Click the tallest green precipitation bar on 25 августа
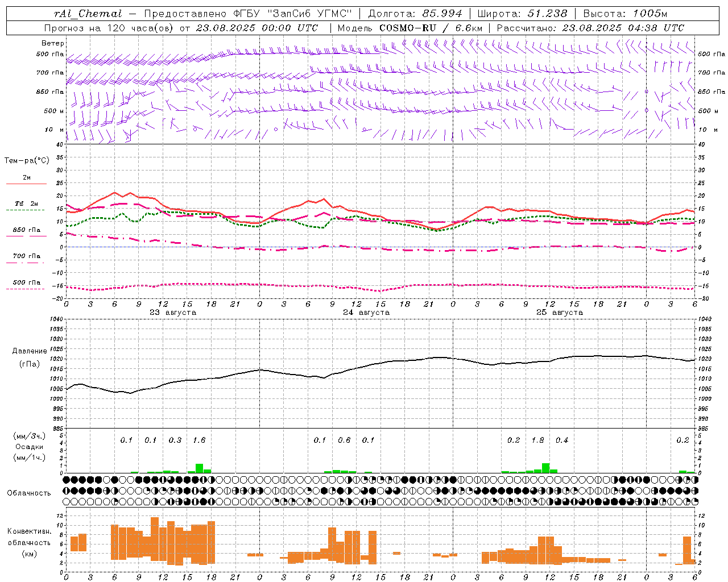The width and height of the screenshot is (728, 582). (x=546, y=468)
